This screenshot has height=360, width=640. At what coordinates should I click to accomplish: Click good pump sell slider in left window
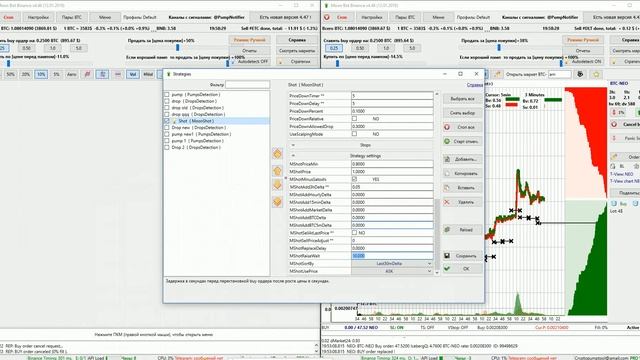point(228,63)
